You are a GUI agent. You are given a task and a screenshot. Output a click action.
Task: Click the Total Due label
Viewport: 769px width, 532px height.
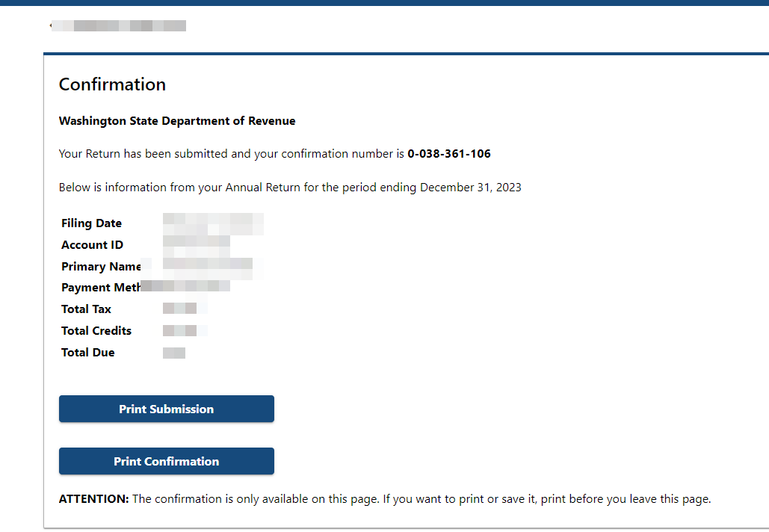click(x=87, y=352)
